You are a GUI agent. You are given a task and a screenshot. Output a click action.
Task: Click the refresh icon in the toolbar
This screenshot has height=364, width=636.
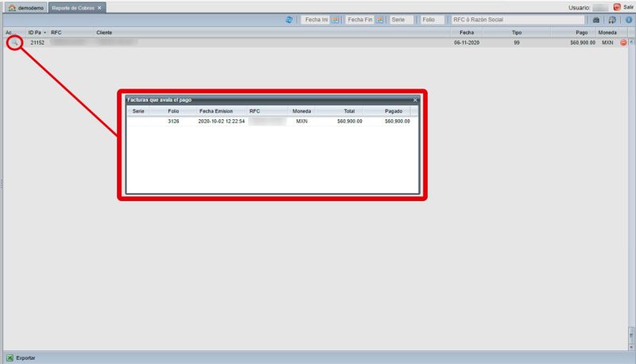(289, 19)
